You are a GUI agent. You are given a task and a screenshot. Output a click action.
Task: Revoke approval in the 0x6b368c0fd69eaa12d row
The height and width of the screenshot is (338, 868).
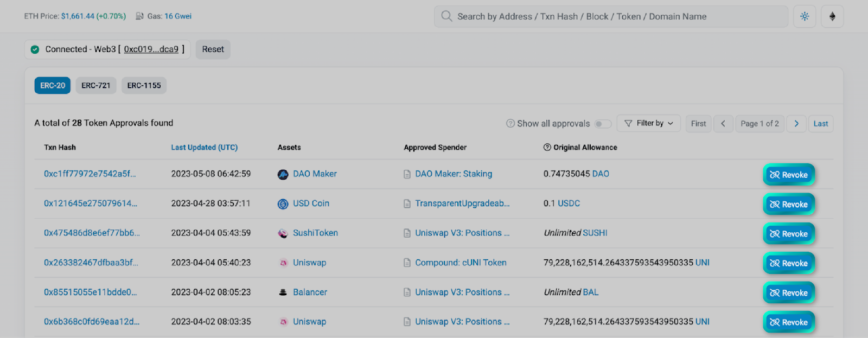789,322
